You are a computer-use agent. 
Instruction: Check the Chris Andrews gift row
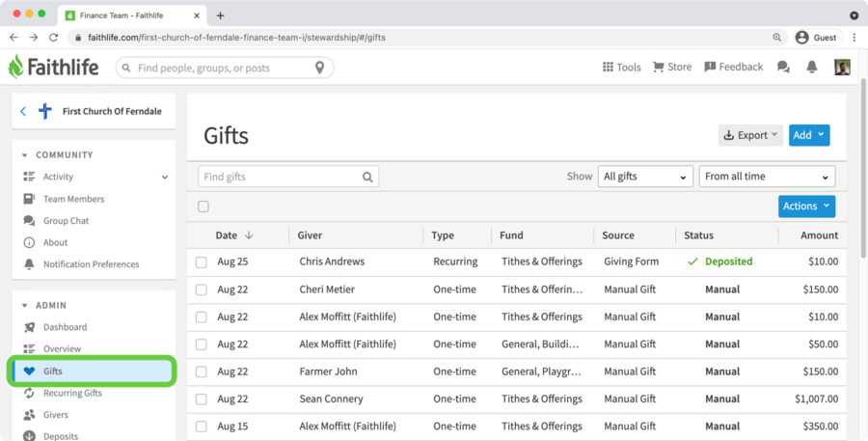pos(202,262)
